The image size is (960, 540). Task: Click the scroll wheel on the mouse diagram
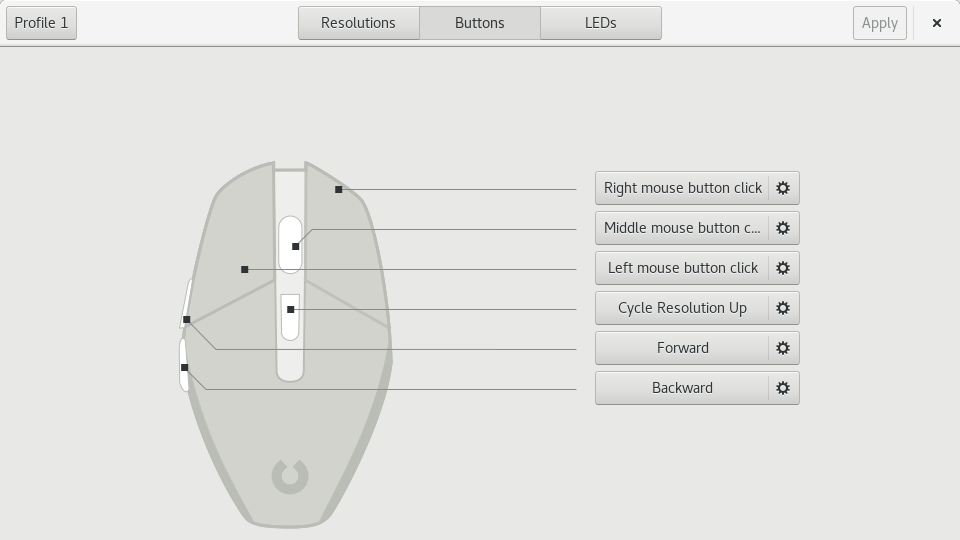pyautogui.click(x=290, y=244)
